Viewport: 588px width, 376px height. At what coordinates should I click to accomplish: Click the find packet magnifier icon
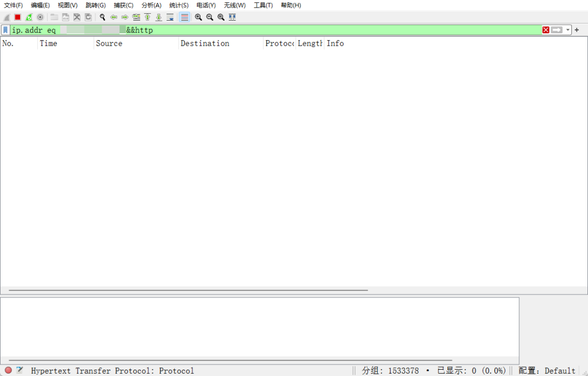coord(102,17)
